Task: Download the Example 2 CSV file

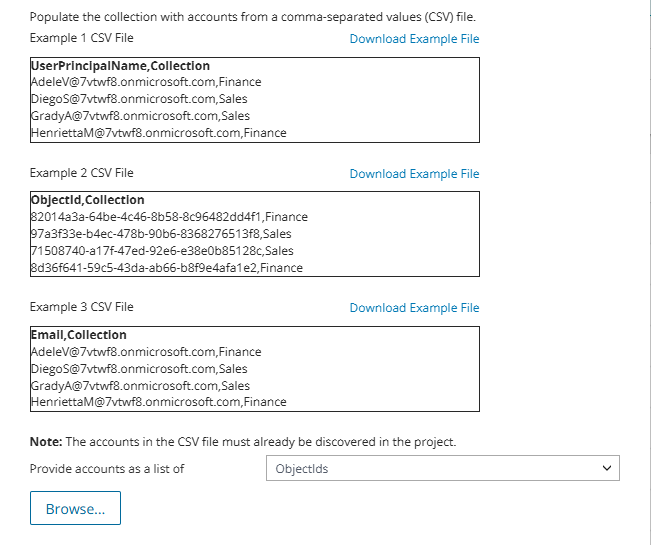Action: (414, 174)
